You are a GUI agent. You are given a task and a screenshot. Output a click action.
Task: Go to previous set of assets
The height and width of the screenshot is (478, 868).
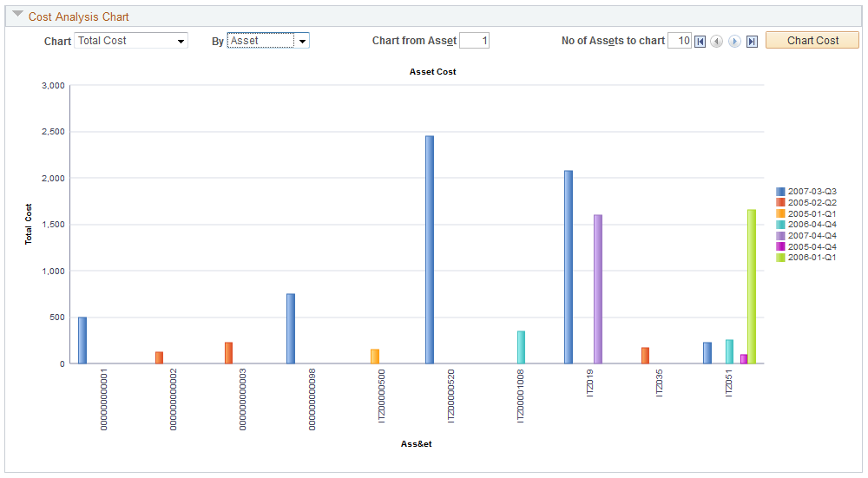click(x=717, y=42)
